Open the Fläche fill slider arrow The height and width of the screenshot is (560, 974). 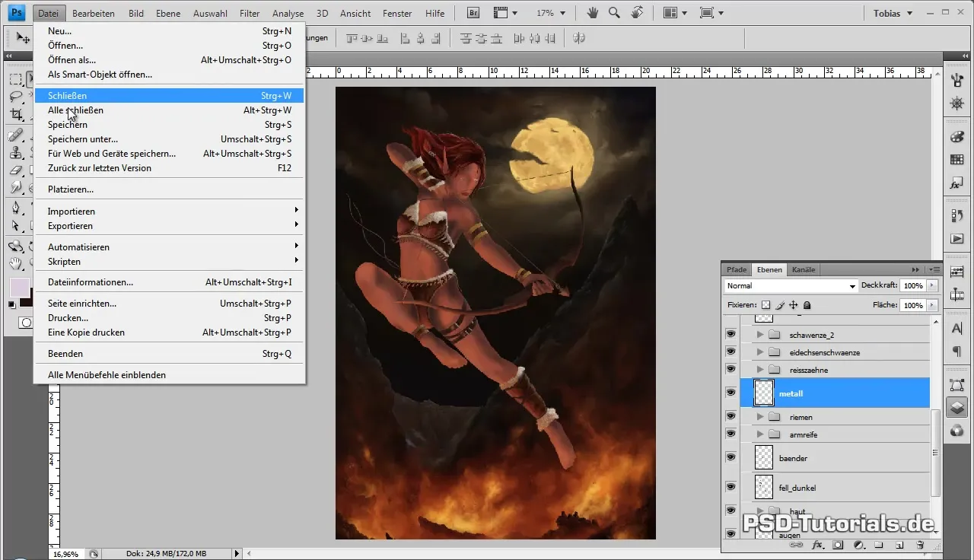pyautogui.click(x=933, y=305)
